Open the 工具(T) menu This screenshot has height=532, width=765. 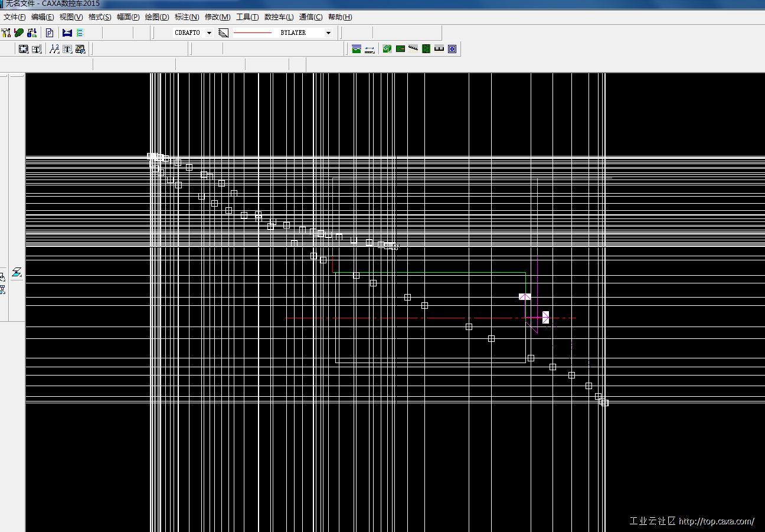(x=247, y=17)
